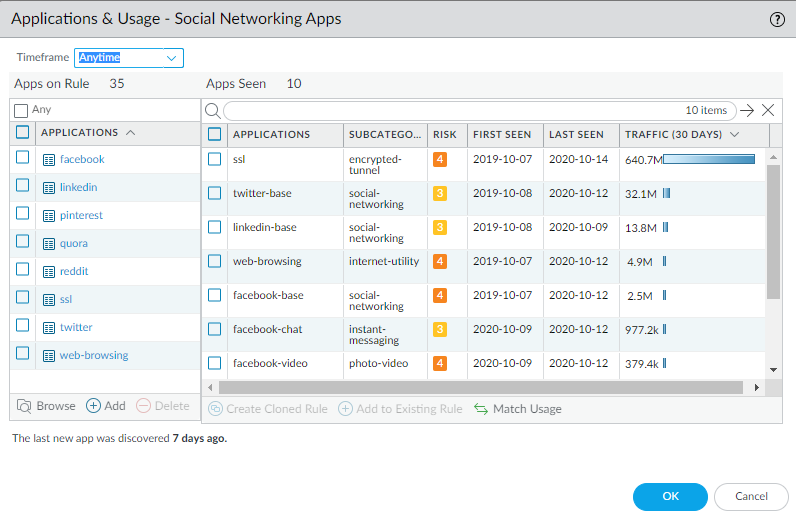Click the horizontal scrollbar of Apps Seen table
796x524 pixels.
pyautogui.click(x=480, y=387)
